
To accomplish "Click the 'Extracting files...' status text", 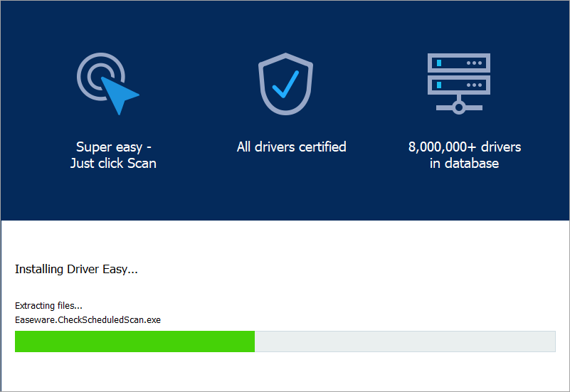I will point(48,305).
